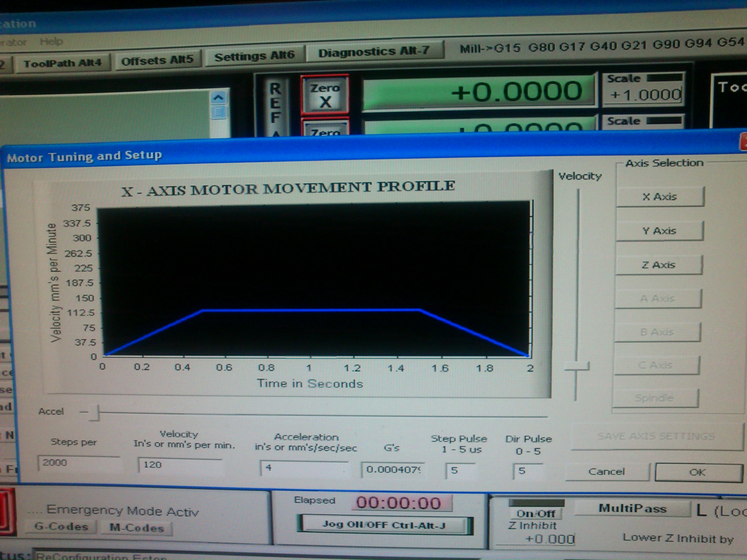Viewport: 747px width, 560px height.
Task: Toggle the Z Inhibit On/Off button
Action: pos(535,513)
